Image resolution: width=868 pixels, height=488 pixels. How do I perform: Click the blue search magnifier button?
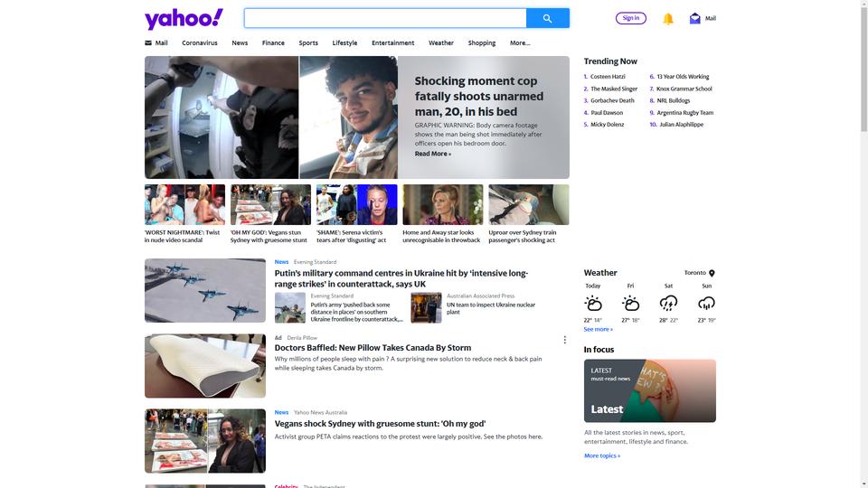[x=548, y=18]
